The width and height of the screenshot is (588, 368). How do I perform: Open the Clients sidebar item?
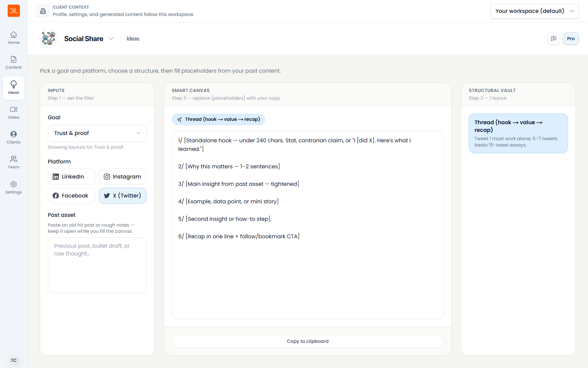click(13, 138)
